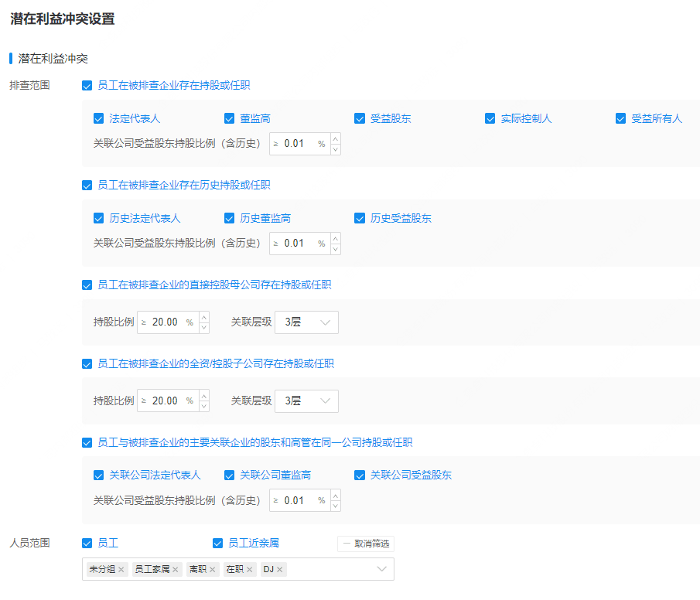700x600 pixels.
Task: Remove the DJ tag
Action: click(x=279, y=570)
